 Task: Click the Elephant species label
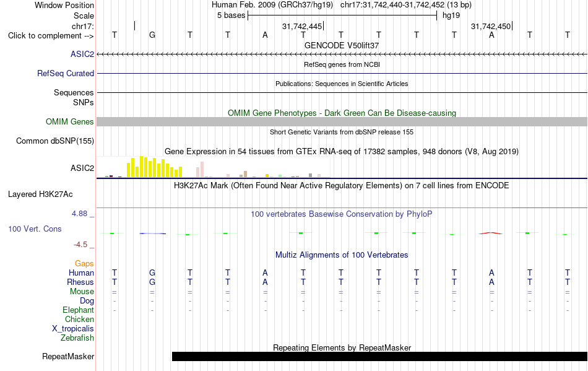click(x=79, y=310)
